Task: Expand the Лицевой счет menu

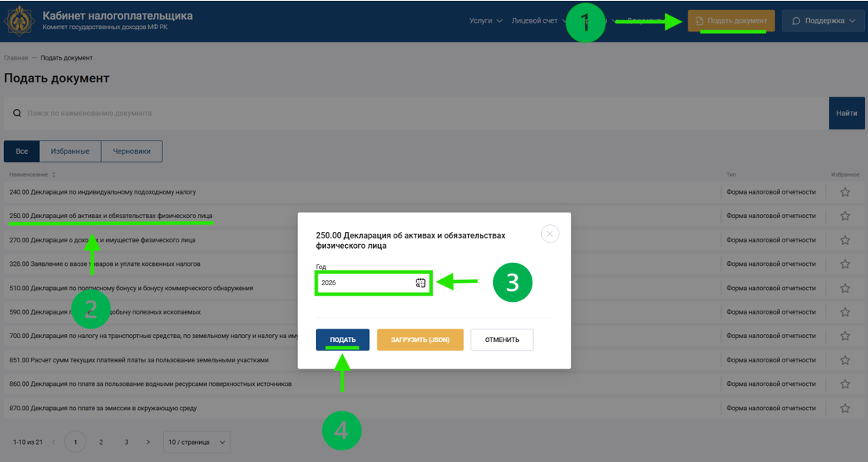Action: coord(538,20)
